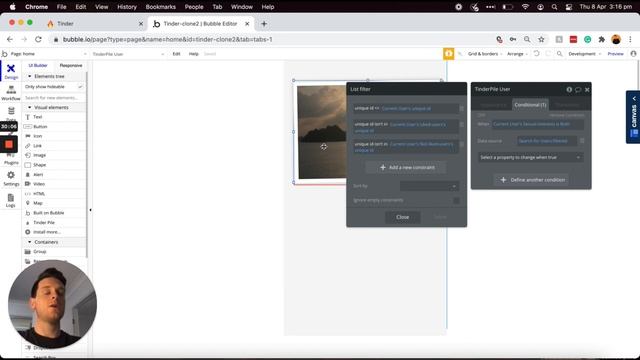Click the orange gift icon in Bubble toolbar

point(449,54)
